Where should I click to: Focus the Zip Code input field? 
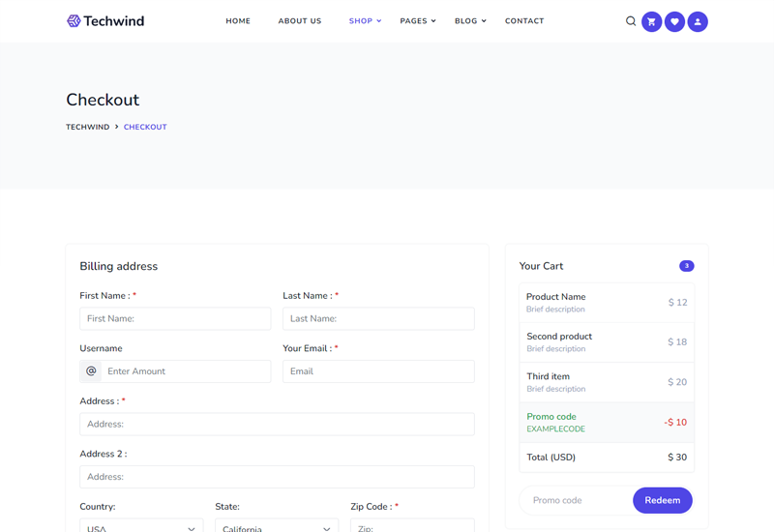tap(412, 525)
